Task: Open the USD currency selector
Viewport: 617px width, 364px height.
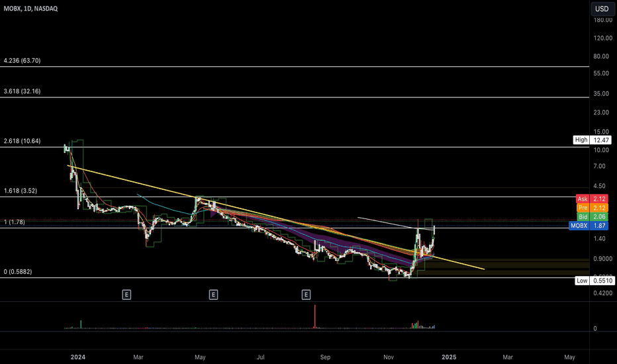Action: 601,9
